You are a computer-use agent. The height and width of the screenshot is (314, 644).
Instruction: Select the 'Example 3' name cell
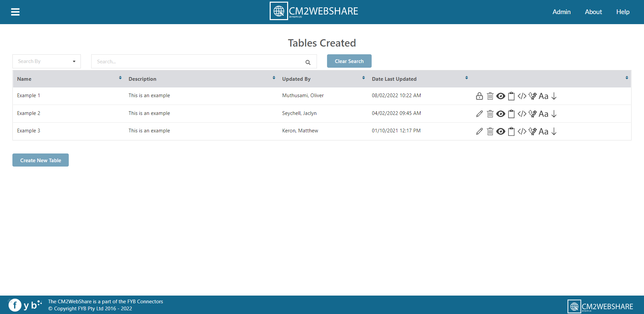click(x=29, y=131)
